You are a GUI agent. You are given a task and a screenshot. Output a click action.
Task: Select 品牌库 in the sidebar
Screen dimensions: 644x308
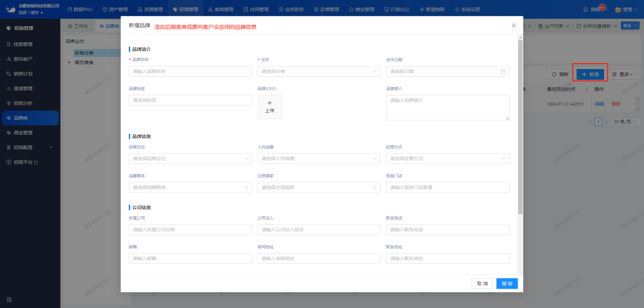(30, 118)
